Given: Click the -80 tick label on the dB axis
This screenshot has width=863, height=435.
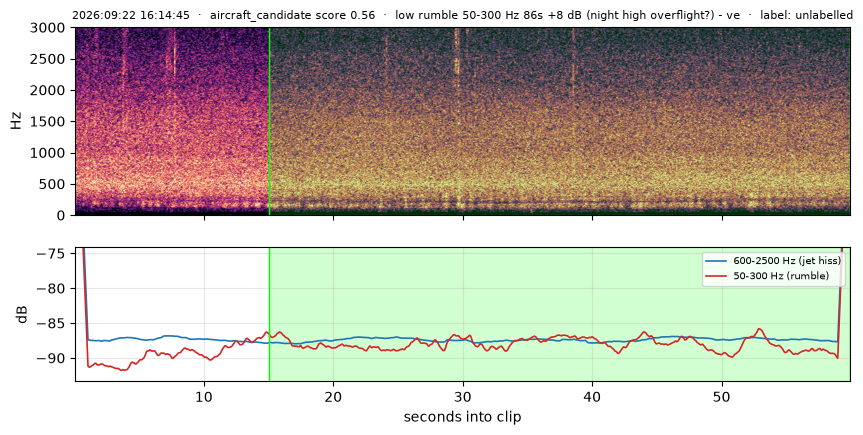Looking at the screenshot, I should click(51, 289).
